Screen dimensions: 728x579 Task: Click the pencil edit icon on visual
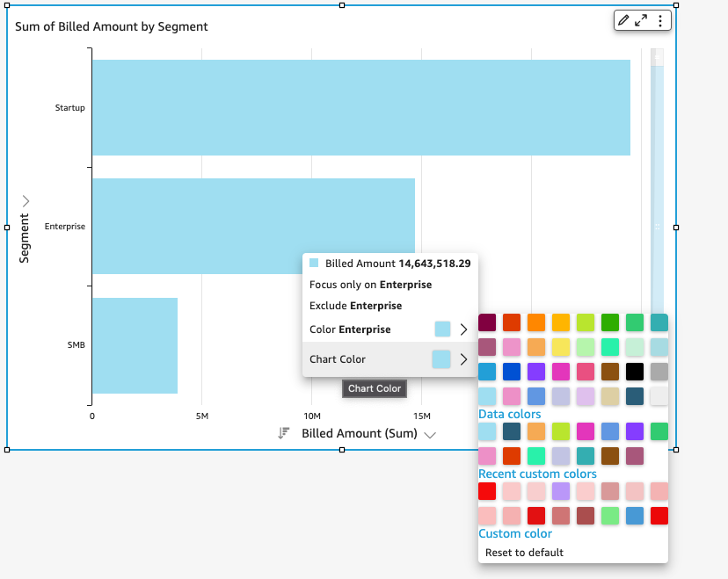tap(623, 20)
